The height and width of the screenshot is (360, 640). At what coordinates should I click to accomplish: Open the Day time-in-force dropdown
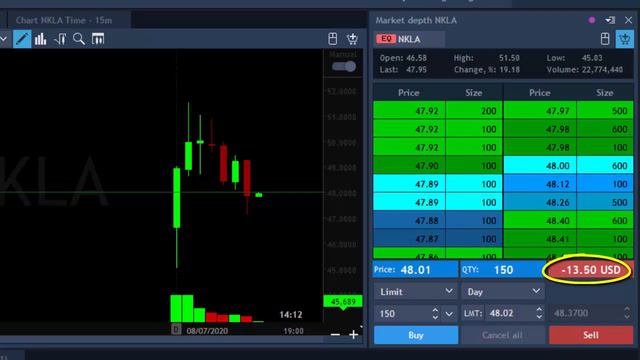pos(503,292)
